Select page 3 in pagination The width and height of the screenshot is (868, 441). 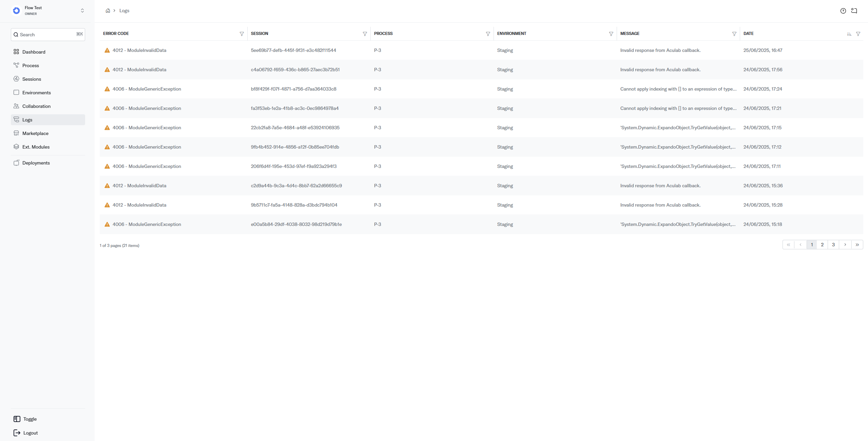833,245
